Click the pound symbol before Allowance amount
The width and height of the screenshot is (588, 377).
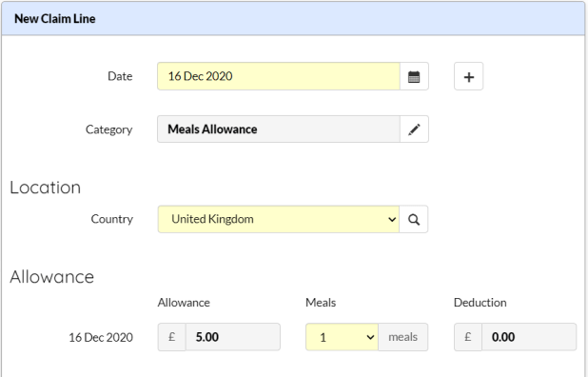[172, 337]
